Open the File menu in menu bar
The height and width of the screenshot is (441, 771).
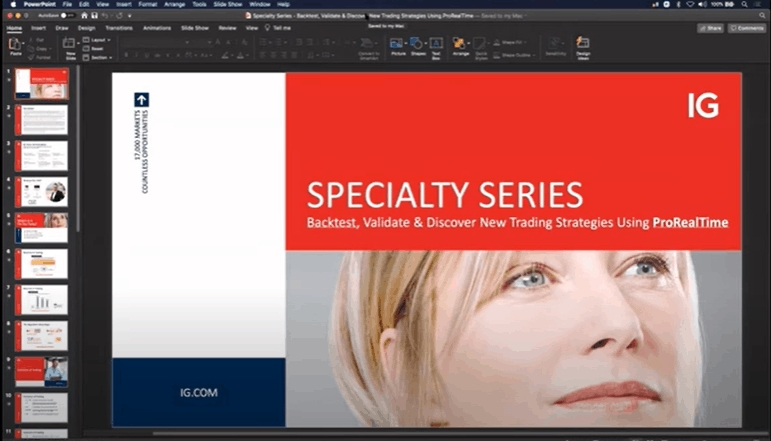67,4
